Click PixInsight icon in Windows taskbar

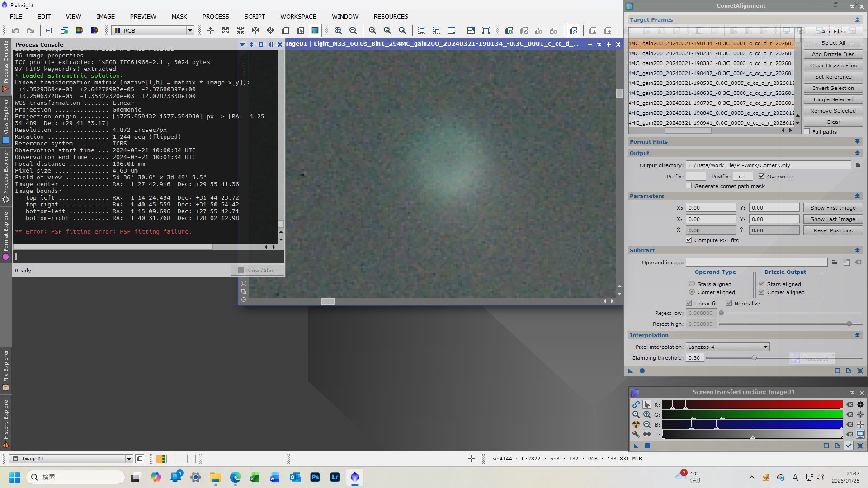tap(355, 477)
